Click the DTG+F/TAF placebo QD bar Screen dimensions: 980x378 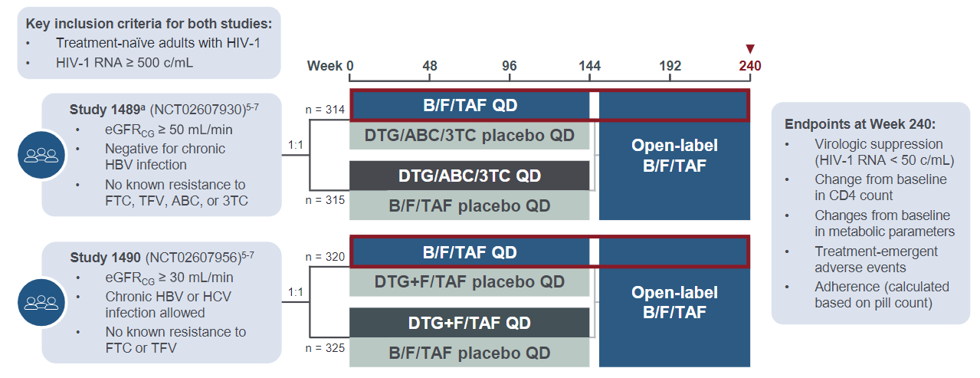[x=470, y=282]
